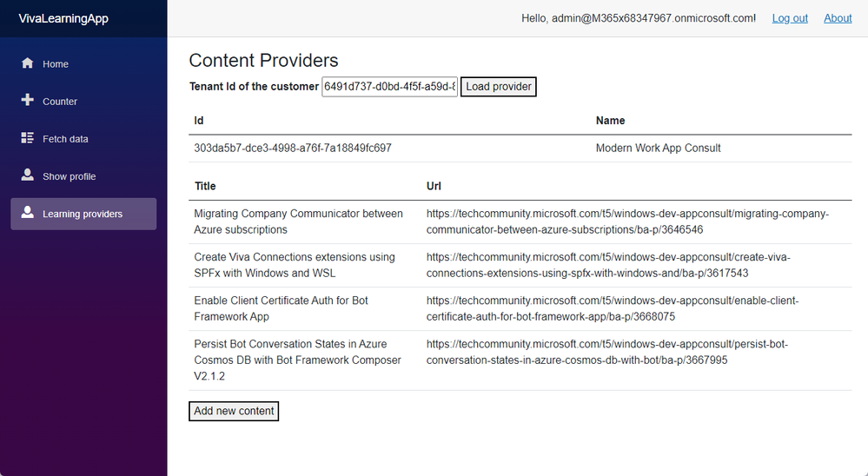The width and height of the screenshot is (868, 476).
Task: Click the Log out link
Action: coord(790,18)
